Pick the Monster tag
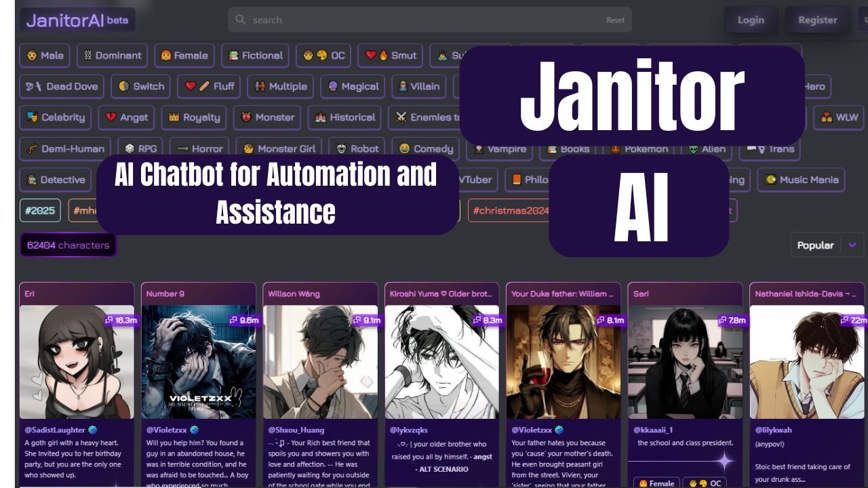Image resolution: width=868 pixels, height=488 pixels. pos(267,117)
